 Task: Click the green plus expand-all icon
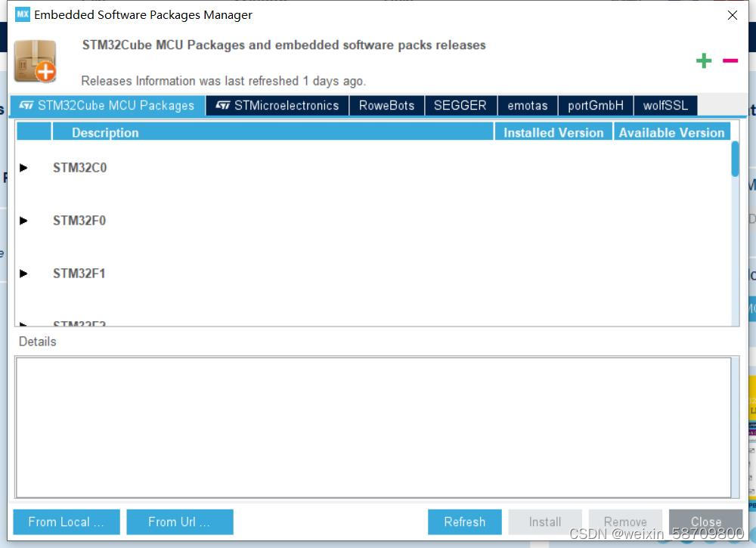point(703,60)
